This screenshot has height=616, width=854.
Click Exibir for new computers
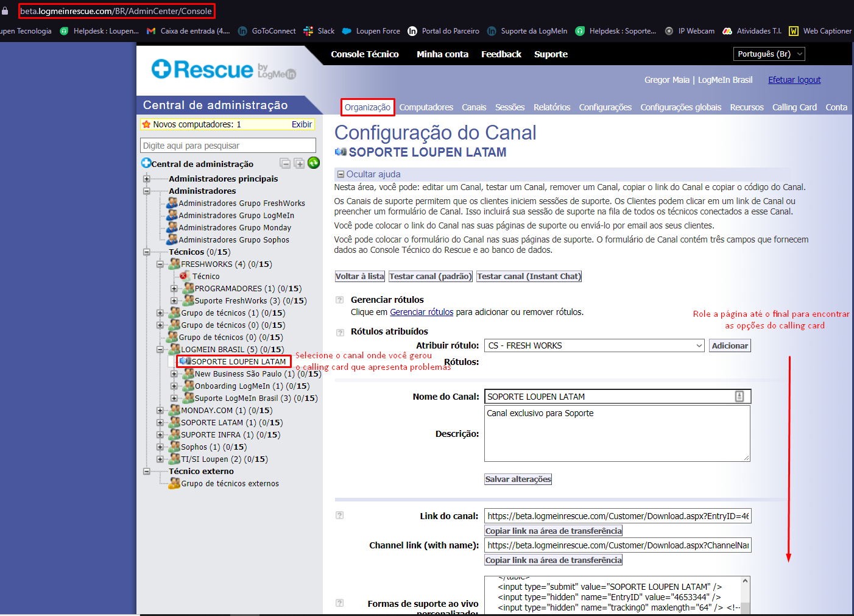pos(302,124)
